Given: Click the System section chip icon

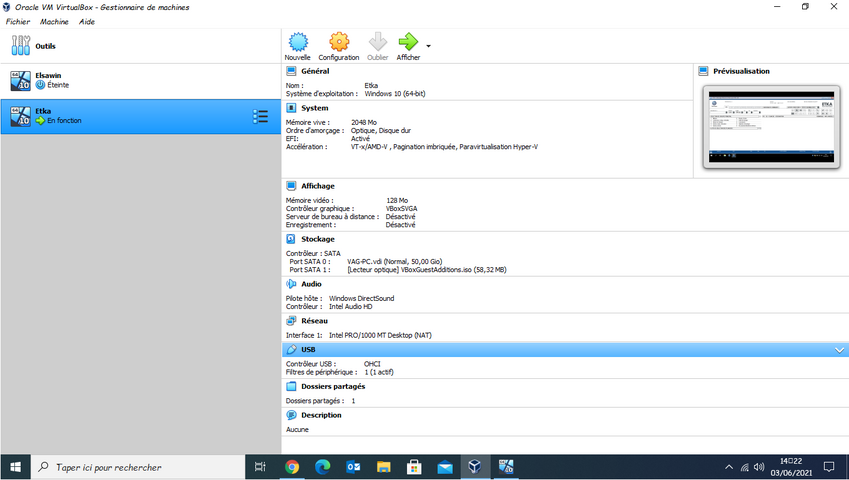Looking at the screenshot, I should pos(291,108).
